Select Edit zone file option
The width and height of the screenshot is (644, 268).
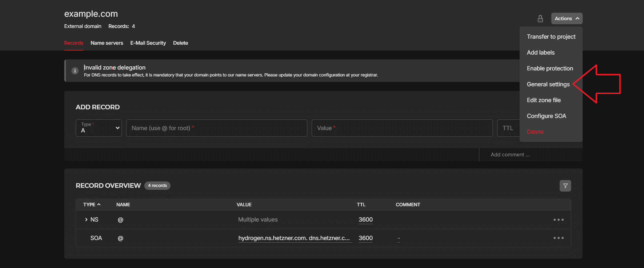pyautogui.click(x=543, y=100)
